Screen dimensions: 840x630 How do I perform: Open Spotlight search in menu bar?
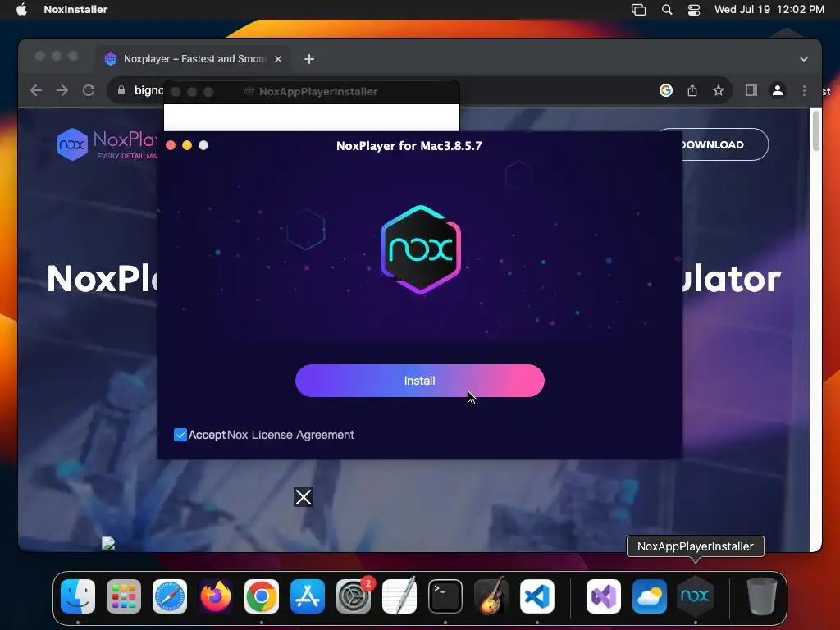(x=667, y=9)
